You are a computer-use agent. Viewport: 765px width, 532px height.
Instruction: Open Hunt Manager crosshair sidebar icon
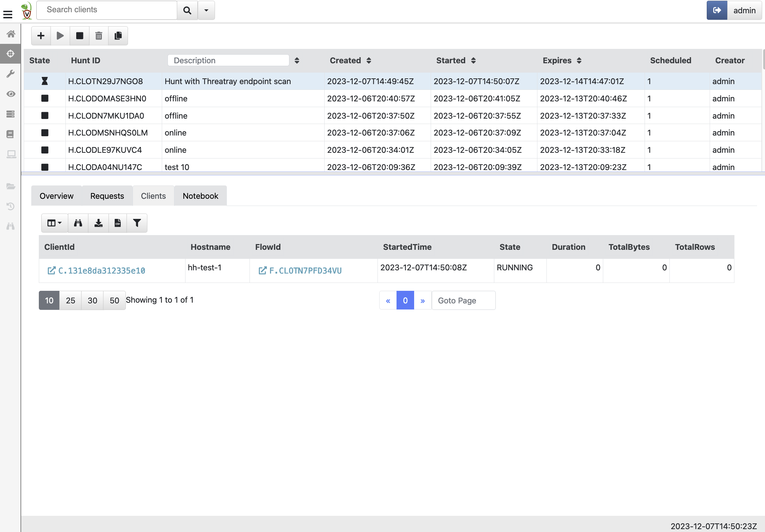10,54
